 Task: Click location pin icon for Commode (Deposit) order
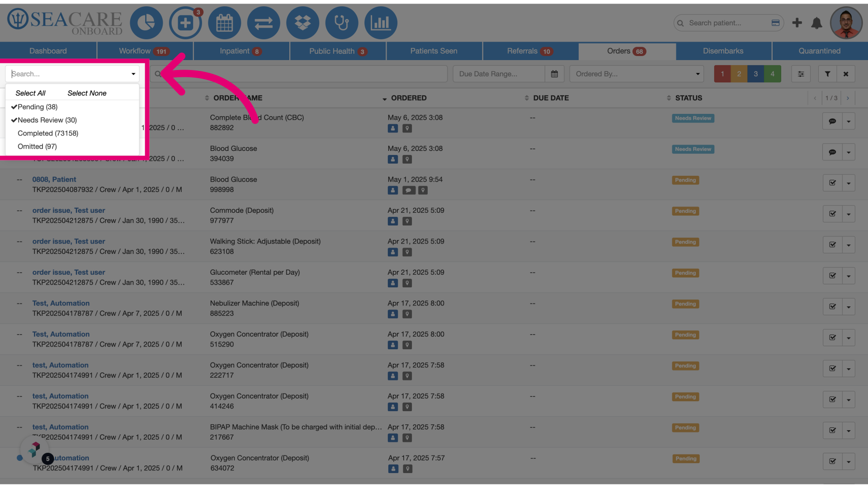click(x=407, y=221)
